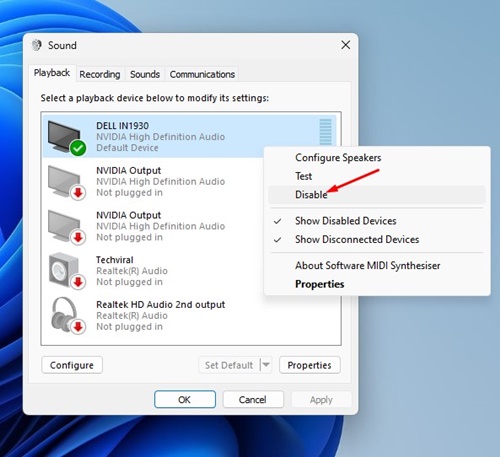Click the DELL IN1930 device name
This screenshot has width=500, height=457.
tap(122, 126)
